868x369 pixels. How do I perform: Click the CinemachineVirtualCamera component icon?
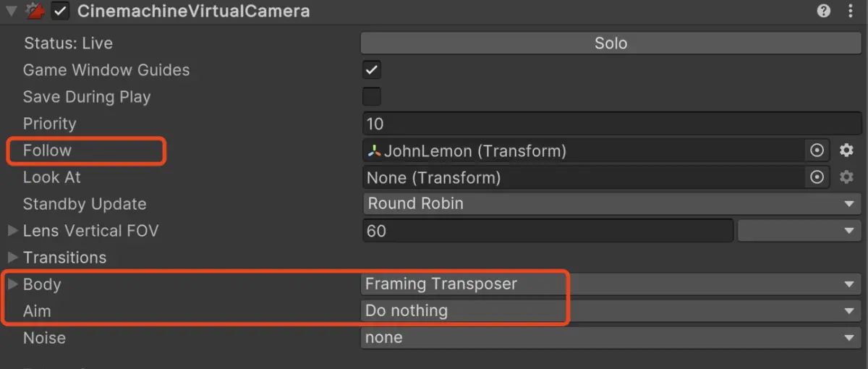tap(34, 11)
